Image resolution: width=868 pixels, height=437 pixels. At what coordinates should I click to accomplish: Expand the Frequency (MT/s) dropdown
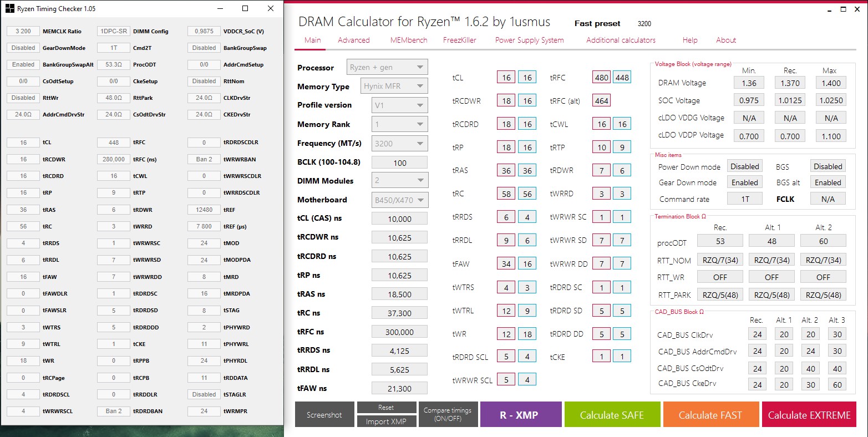tap(399, 143)
